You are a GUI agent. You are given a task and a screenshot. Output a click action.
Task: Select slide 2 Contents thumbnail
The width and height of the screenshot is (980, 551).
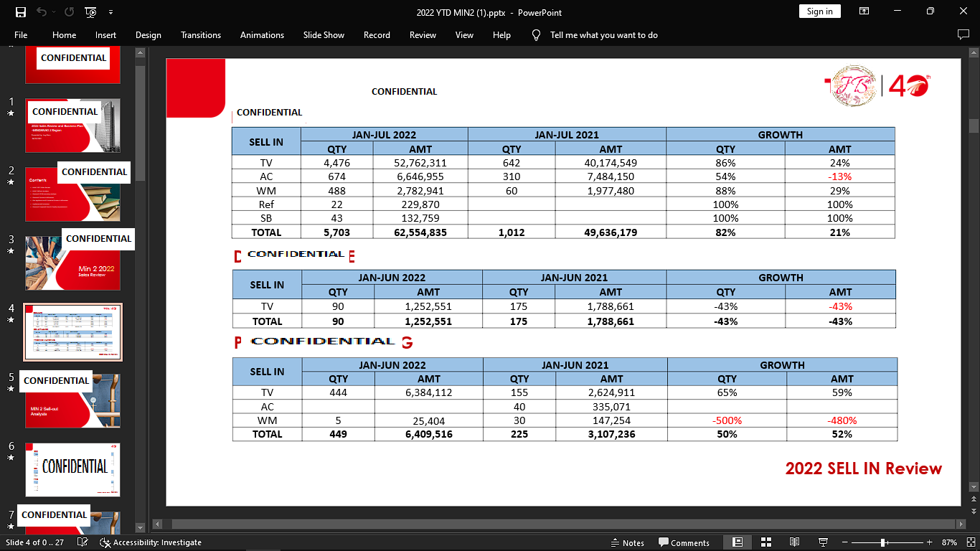point(73,194)
